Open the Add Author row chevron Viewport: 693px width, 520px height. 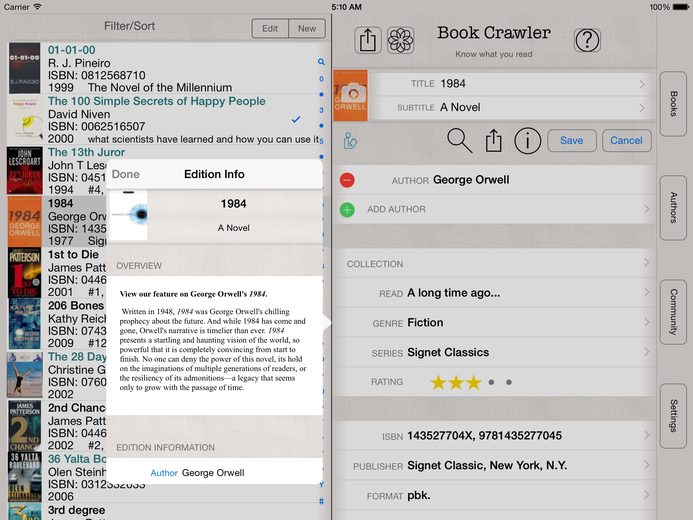coord(647,209)
